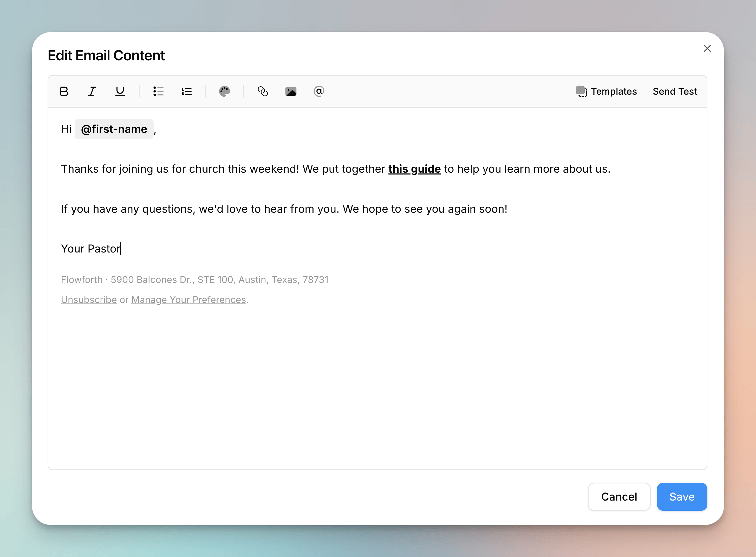Click the Unsubscribe link
This screenshot has height=557, width=756.
click(x=89, y=300)
